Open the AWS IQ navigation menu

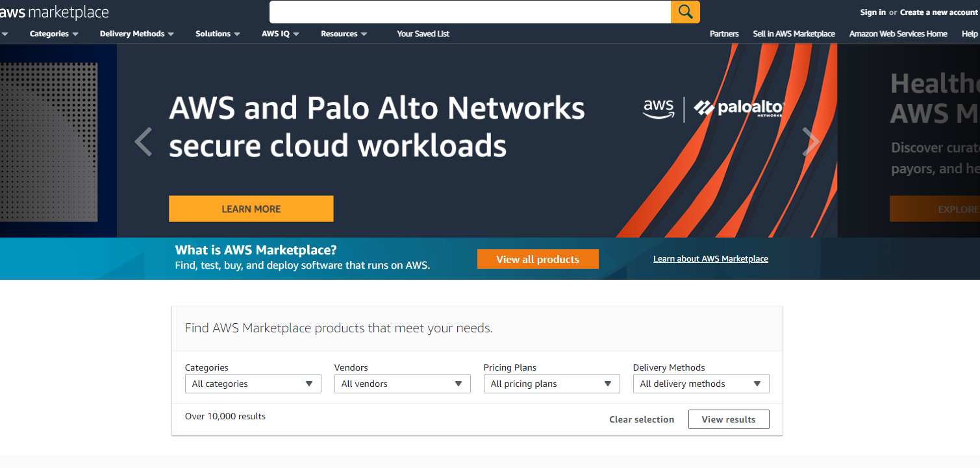point(280,34)
